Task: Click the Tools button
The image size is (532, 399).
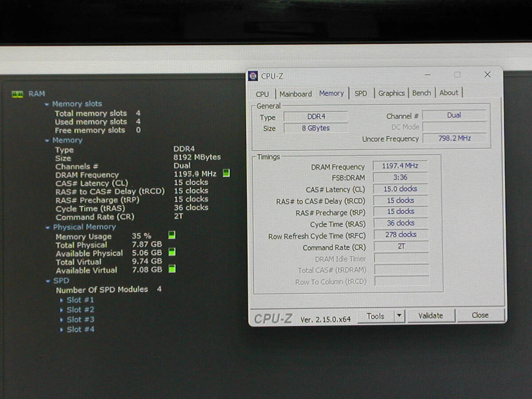Action: point(376,316)
